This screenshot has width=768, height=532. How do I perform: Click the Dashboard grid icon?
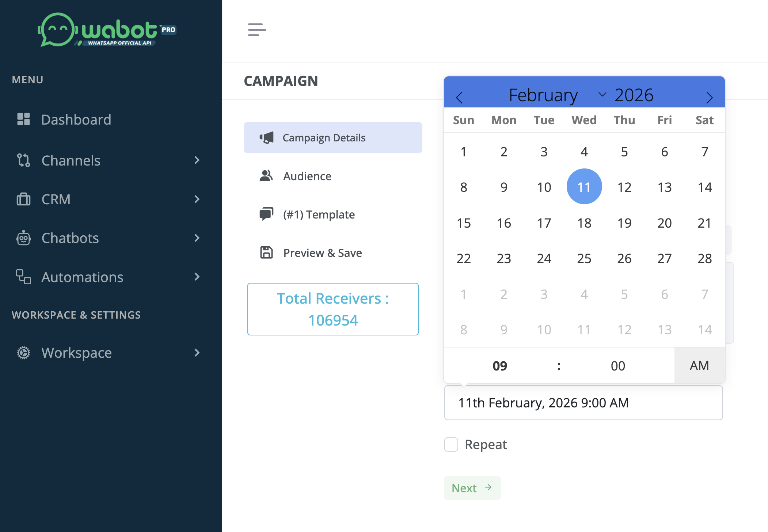(x=24, y=119)
